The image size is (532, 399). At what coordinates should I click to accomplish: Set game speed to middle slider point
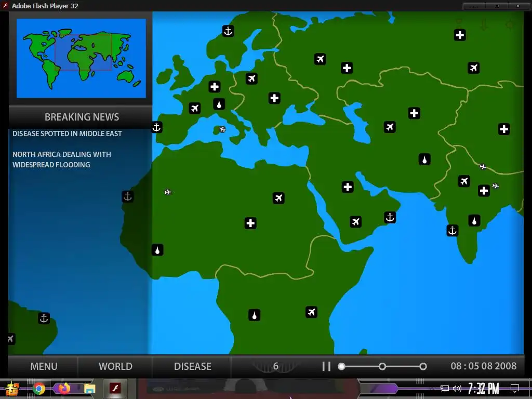click(x=382, y=366)
